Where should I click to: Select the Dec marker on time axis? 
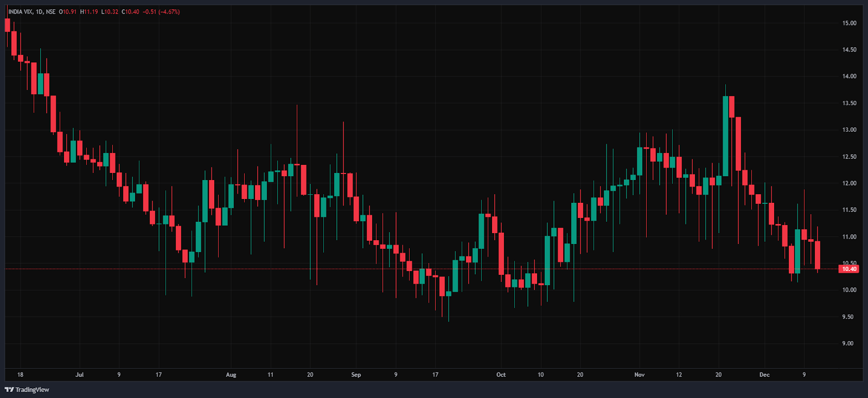(x=764, y=375)
